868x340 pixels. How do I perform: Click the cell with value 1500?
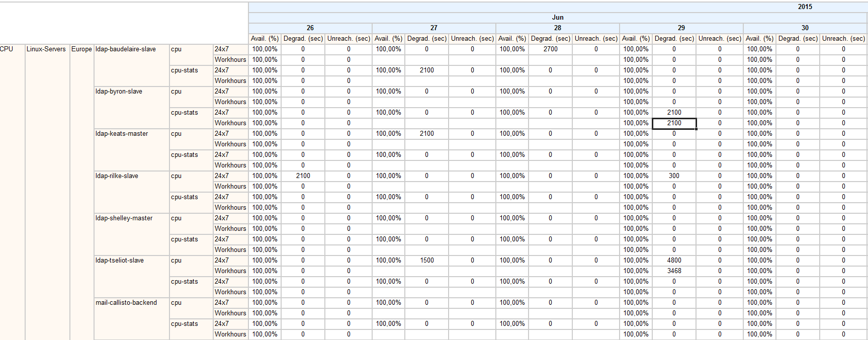coord(426,261)
